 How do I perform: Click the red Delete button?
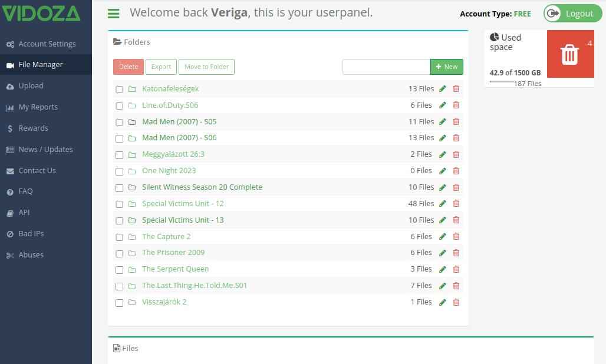tap(129, 67)
